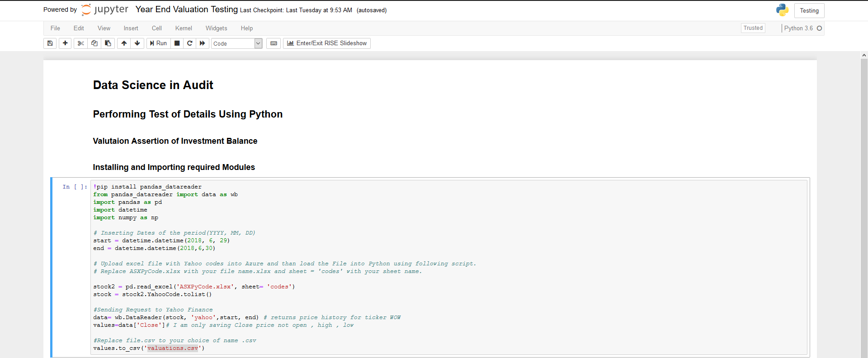Restart the kernel with the circular arrow icon
The image size is (868, 358).
[190, 43]
